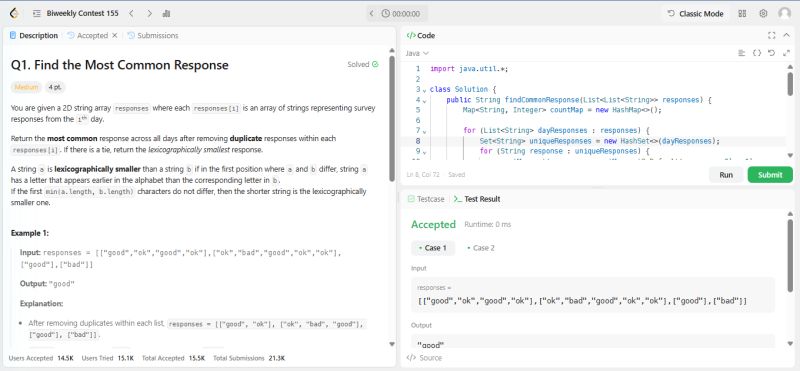
Task: Click the Runtime: 0 ms text
Action: 487,225
